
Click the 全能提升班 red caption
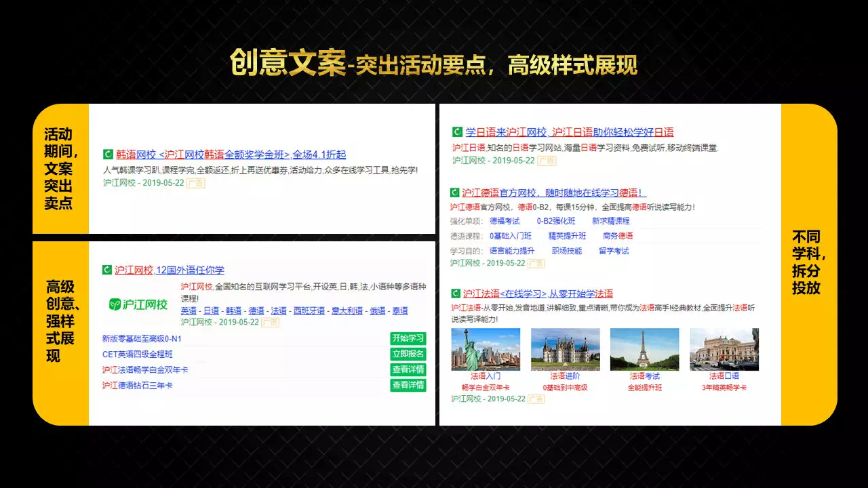pyautogui.click(x=644, y=388)
